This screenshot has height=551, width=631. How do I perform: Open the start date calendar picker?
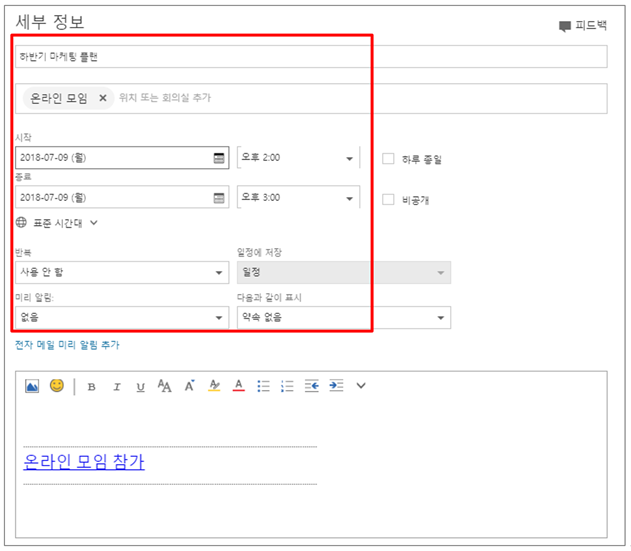coord(219,158)
